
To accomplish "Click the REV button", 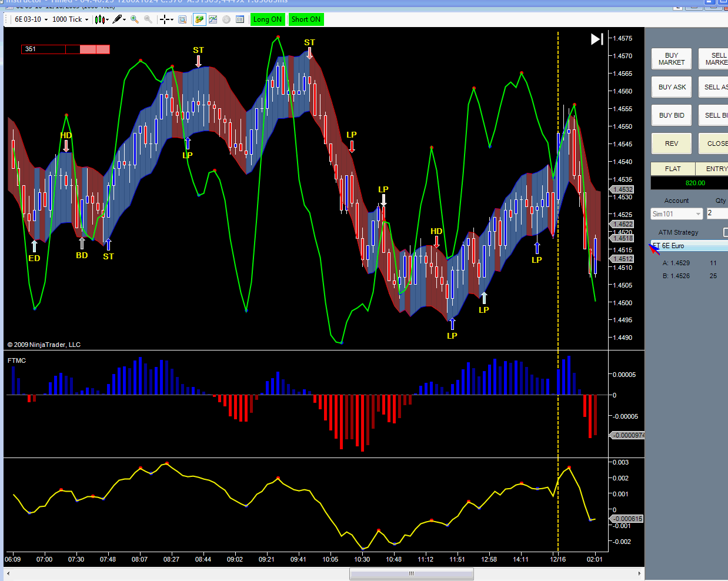I will (672, 143).
